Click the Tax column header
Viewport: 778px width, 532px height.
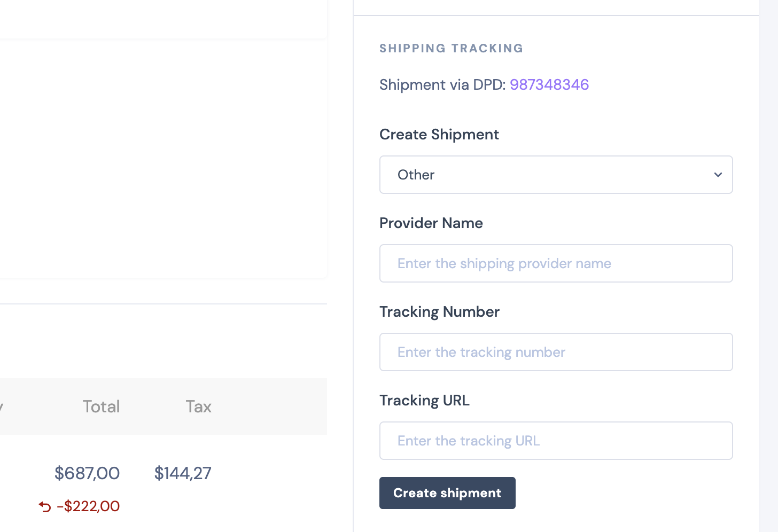coord(199,406)
